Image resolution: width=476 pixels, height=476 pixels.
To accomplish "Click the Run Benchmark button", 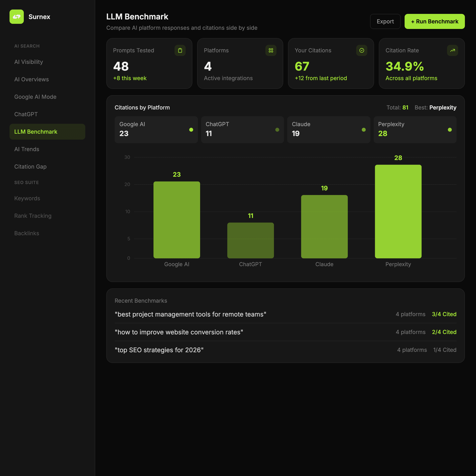I will (434, 21).
